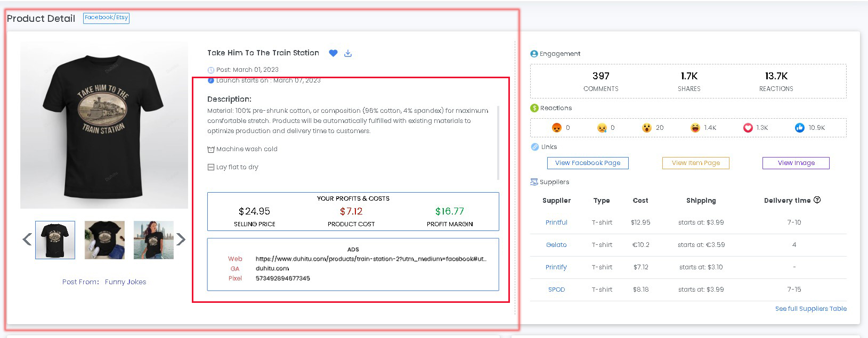This screenshot has height=338, width=868.
Task: Click the like thumbs-up reaction icon
Action: coord(800,128)
